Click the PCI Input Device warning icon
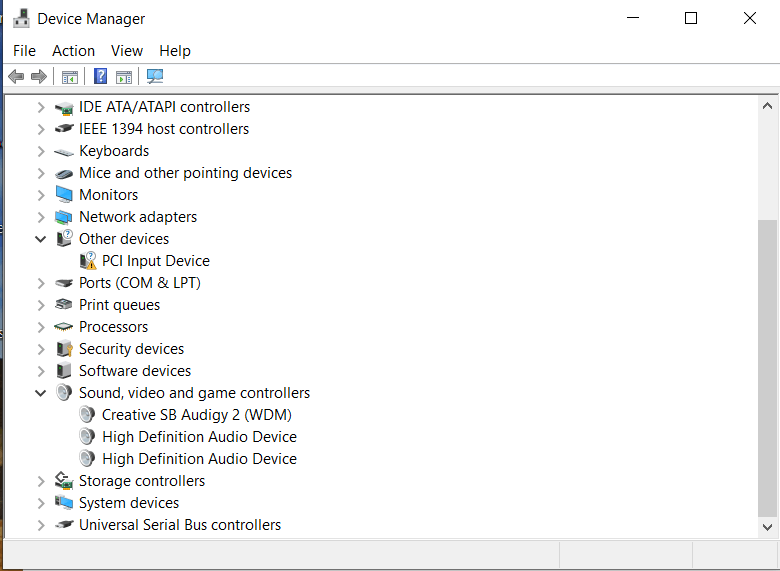Image resolution: width=780 pixels, height=571 pixels. 88,260
